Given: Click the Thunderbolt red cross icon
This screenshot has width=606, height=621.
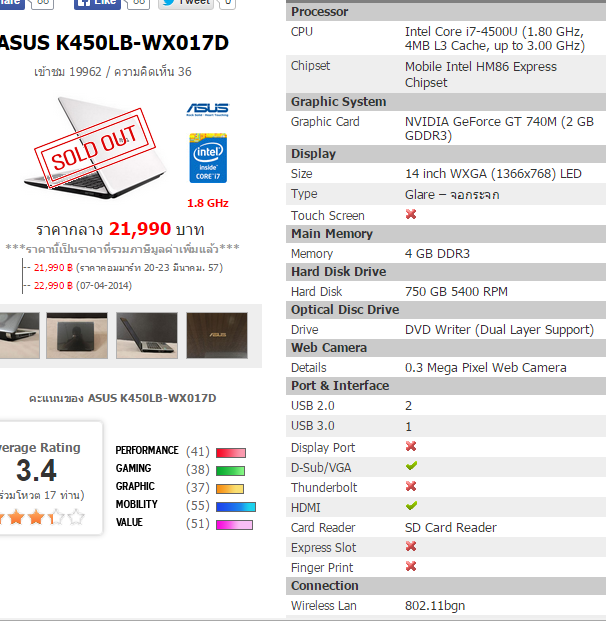Looking at the screenshot, I should coord(411,486).
